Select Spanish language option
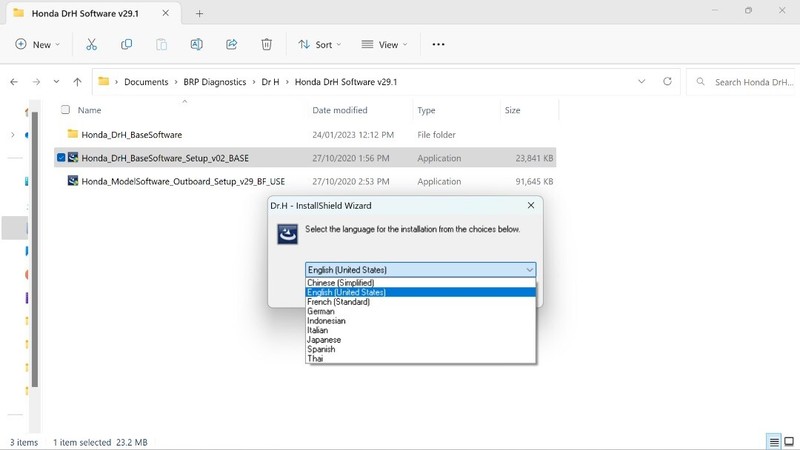The height and width of the screenshot is (450, 800). (x=420, y=349)
